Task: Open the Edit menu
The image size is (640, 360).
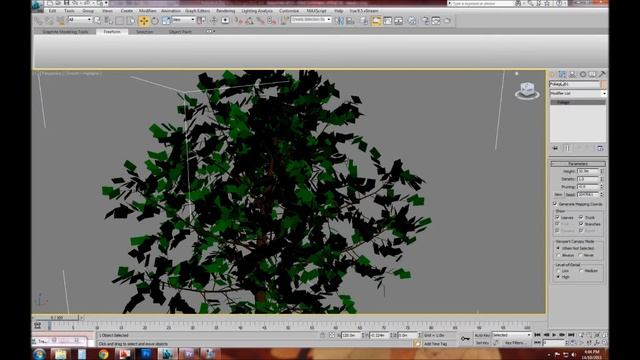Action: coord(52,11)
